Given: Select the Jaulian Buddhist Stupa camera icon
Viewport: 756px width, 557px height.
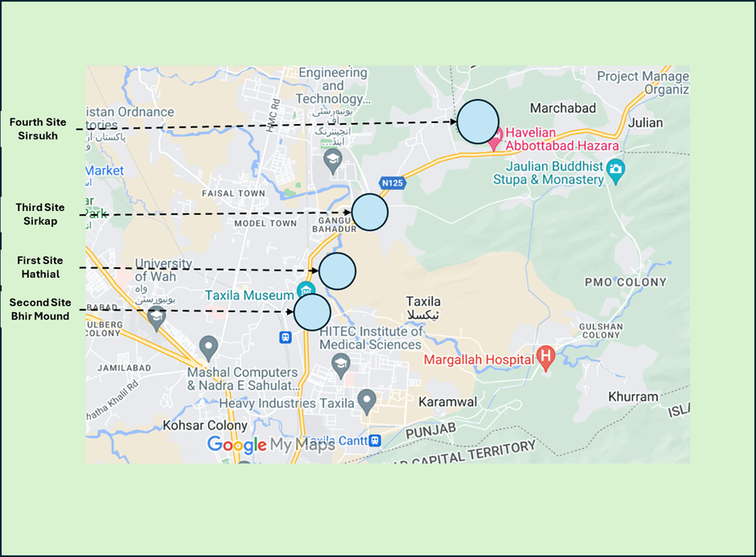Looking at the screenshot, I should [616, 168].
